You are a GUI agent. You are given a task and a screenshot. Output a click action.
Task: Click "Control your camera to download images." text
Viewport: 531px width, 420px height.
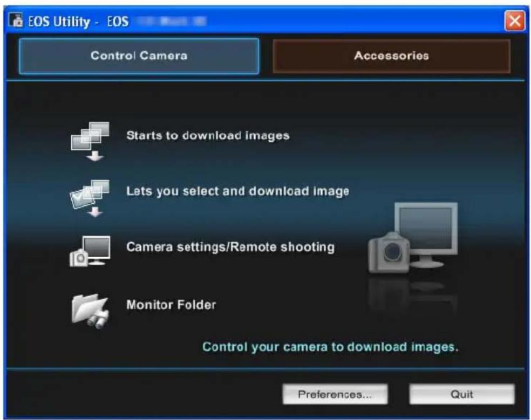(x=330, y=347)
